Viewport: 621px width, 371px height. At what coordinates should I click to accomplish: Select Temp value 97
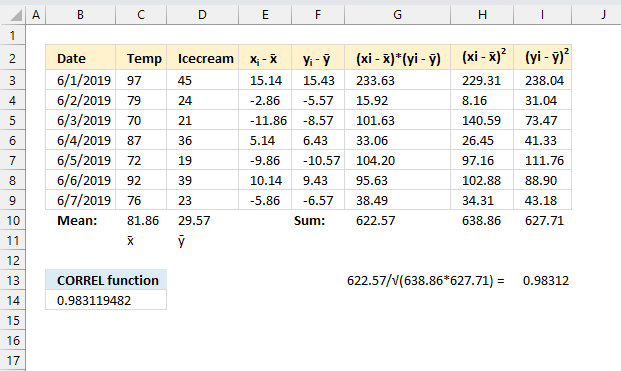141,80
